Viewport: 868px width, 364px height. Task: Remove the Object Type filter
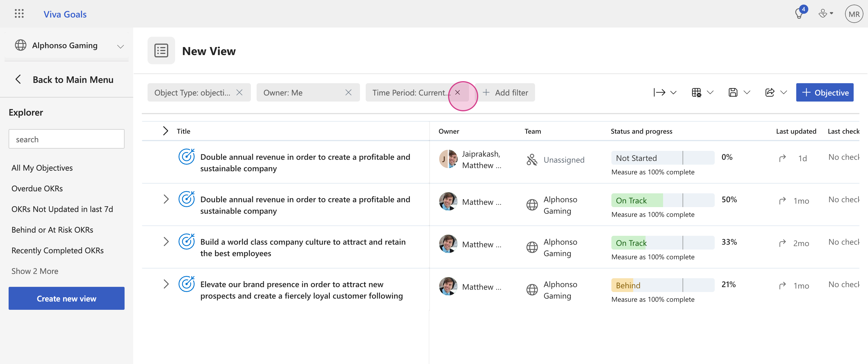tap(239, 92)
